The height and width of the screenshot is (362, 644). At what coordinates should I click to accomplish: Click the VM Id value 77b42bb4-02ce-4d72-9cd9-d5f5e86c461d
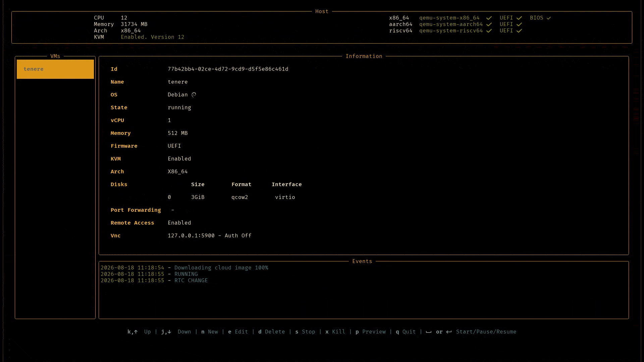tap(228, 69)
